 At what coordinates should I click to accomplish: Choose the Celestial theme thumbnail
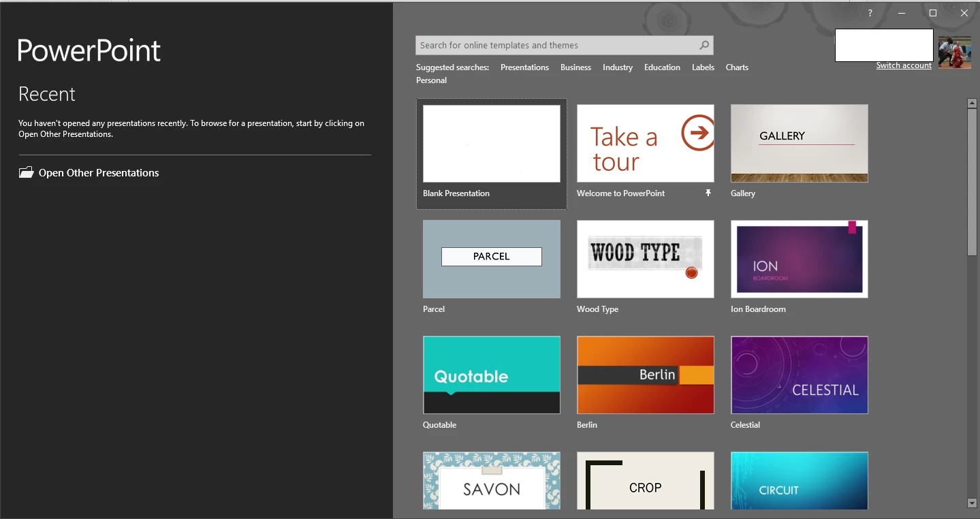coord(800,375)
